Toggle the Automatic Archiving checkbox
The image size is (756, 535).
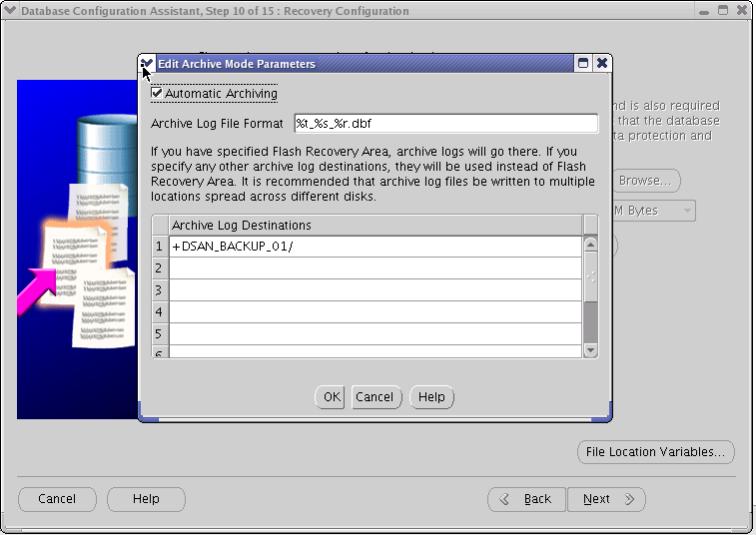point(157,93)
